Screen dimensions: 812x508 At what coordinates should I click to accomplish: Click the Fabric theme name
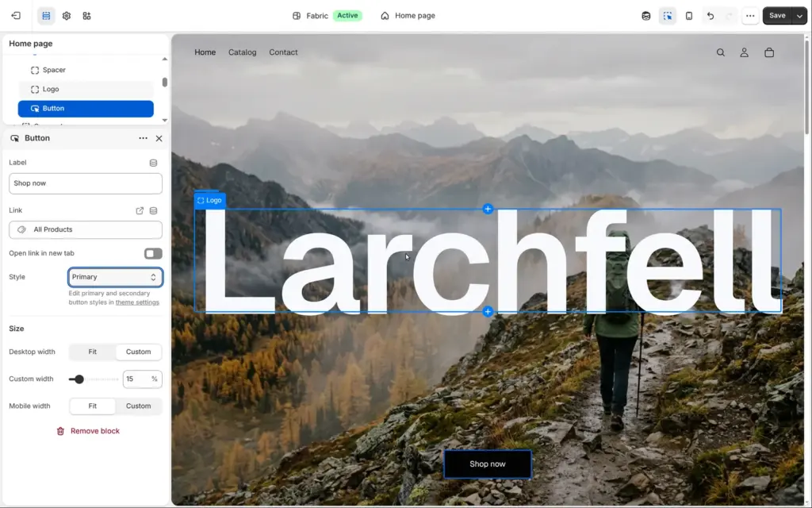[x=317, y=16]
